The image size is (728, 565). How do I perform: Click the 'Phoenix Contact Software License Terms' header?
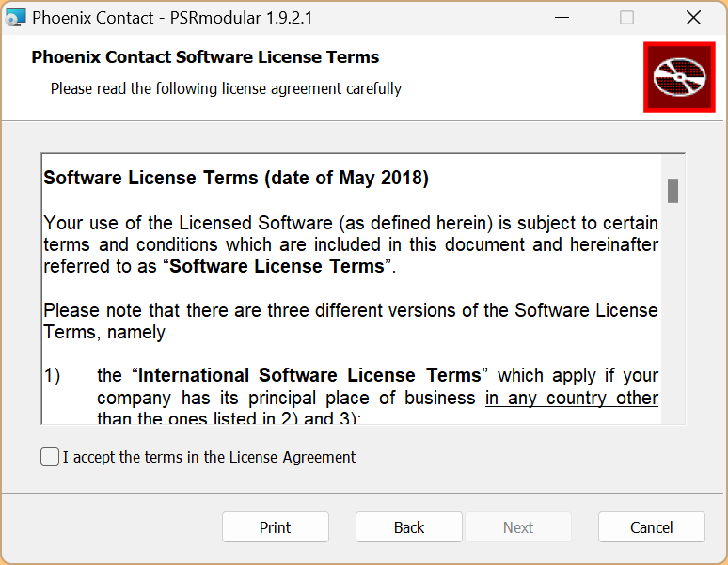coord(205,57)
